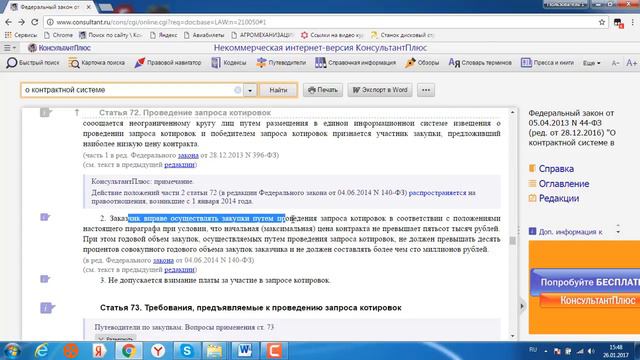Open редакции link under part 1 note

180,164
